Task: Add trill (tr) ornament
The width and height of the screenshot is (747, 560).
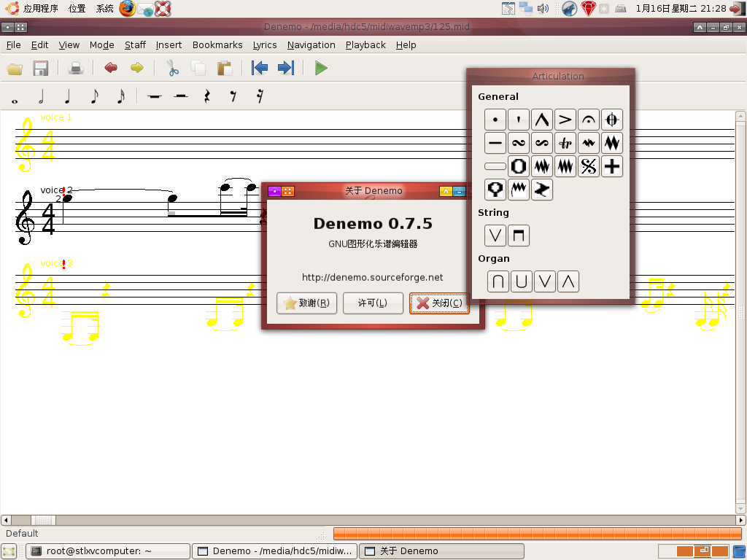Action: coord(565,143)
